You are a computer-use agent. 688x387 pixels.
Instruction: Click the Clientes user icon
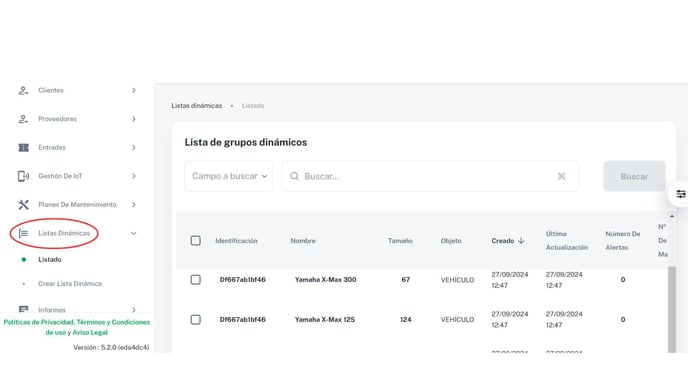coord(23,90)
